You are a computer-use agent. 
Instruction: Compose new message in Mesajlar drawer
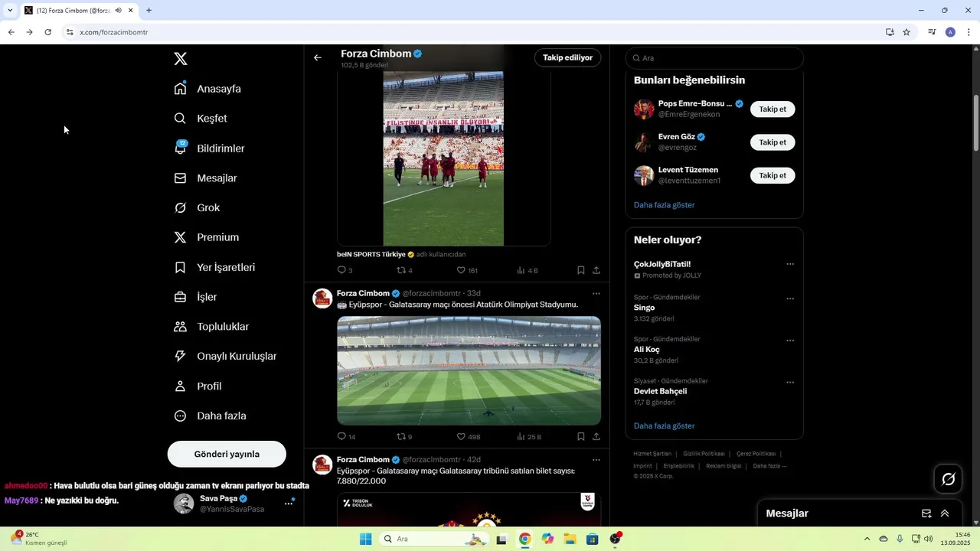926,514
